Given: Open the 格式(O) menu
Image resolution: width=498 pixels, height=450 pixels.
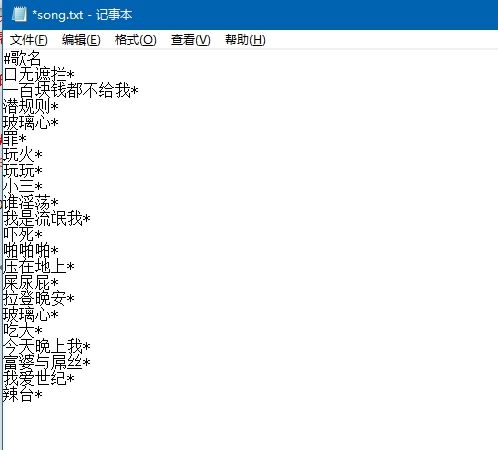Looking at the screenshot, I should [x=135, y=40].
